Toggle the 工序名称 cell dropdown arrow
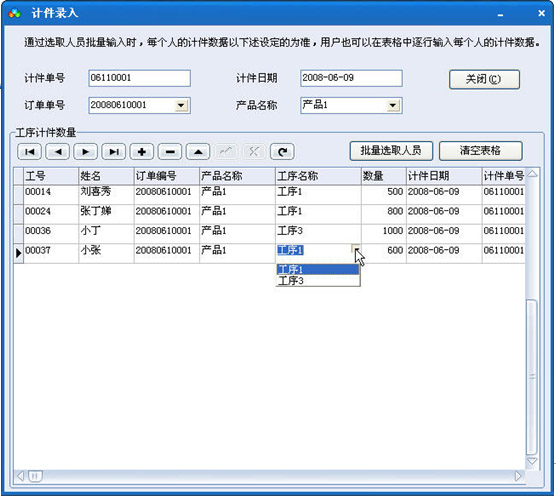This screenshot has width=556, height=497. point(356,248)
